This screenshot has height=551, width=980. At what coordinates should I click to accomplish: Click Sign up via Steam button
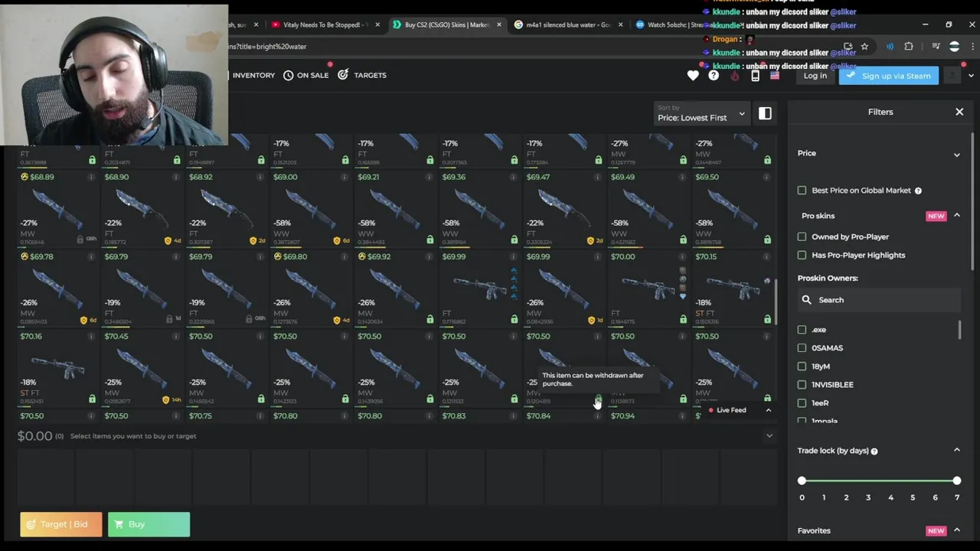click(889, 76)
